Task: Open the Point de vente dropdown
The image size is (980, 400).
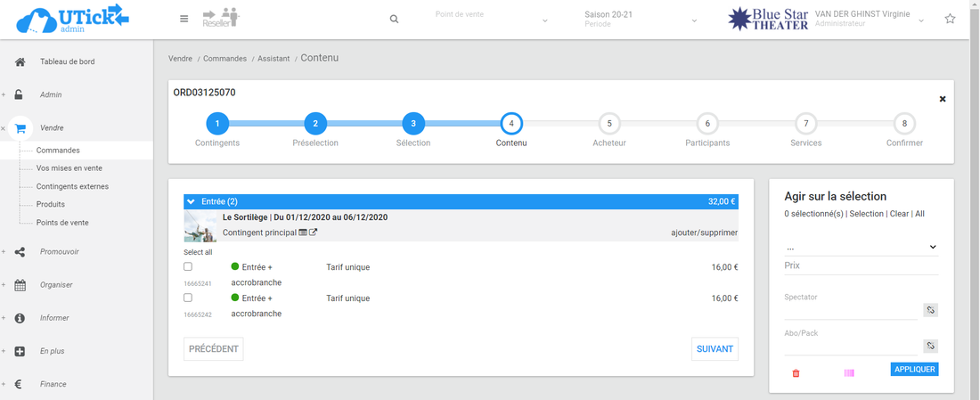Action: [x=490, y=19]
